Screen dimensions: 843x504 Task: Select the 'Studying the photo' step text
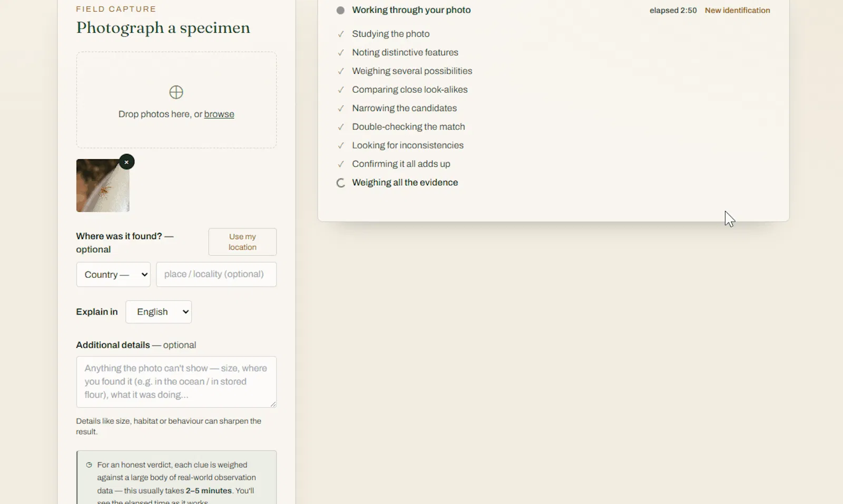(x=391, y=34)
